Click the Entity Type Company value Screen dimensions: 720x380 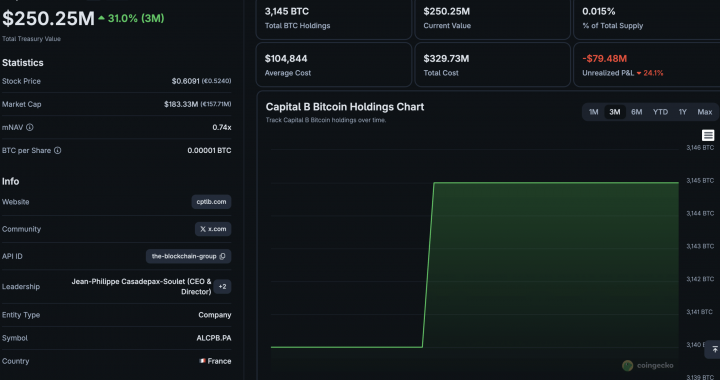click(214, 315)
